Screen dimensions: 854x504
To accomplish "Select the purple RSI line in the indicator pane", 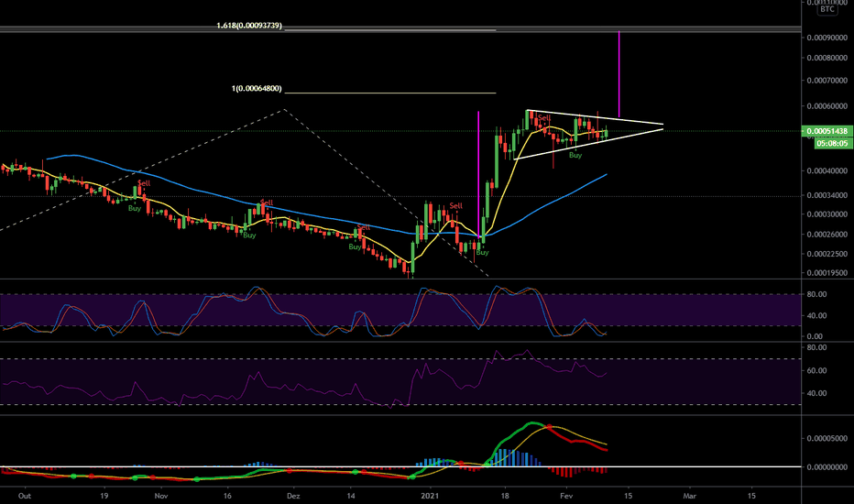I will click(x=305, y=388).
